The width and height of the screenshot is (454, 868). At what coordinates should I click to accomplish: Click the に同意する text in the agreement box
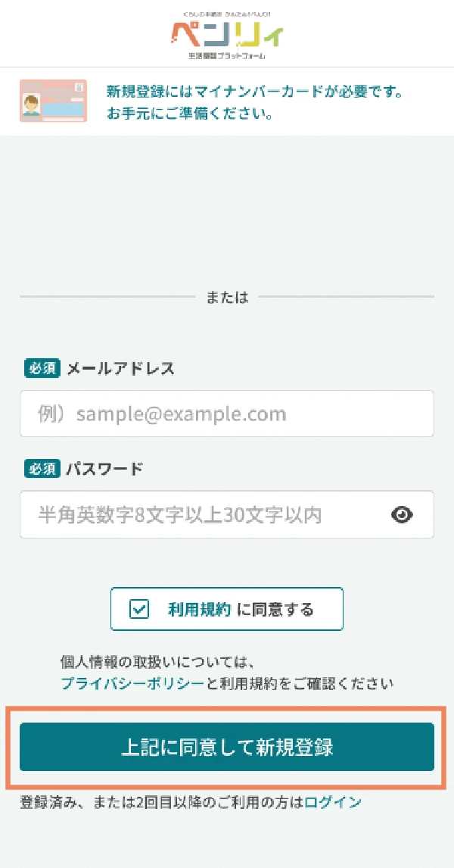point(275,610)
